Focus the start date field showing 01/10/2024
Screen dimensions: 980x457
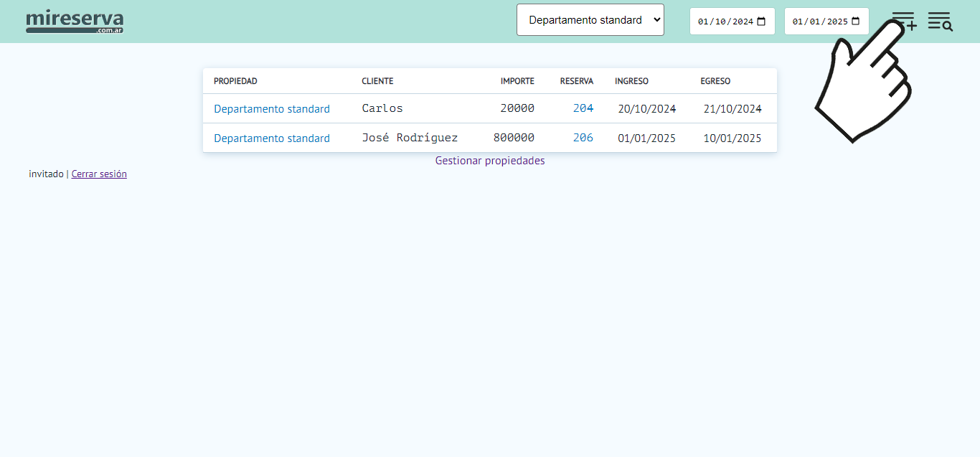(x=725, y=22)
